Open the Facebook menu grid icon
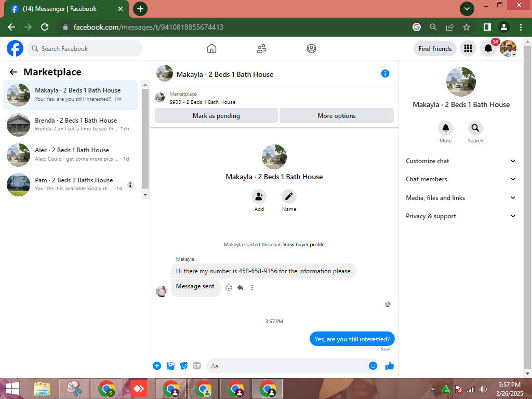The width and height of the screenshot is (532, 399). [468, 48]
